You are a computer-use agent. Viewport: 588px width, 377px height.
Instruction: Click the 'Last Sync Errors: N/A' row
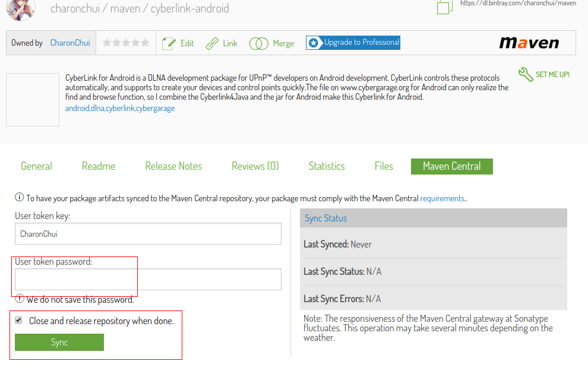pyautogui.click(x=434, y=298)
